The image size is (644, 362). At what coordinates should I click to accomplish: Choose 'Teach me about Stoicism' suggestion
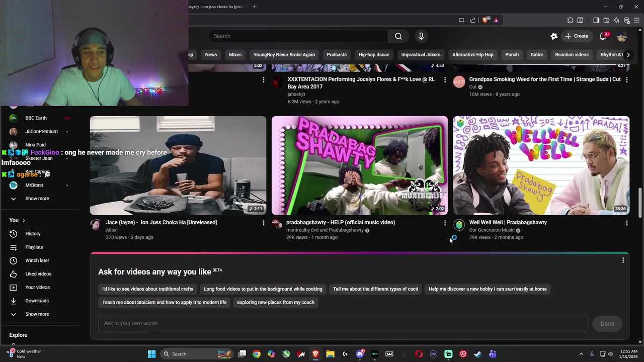tap(164, 303)
